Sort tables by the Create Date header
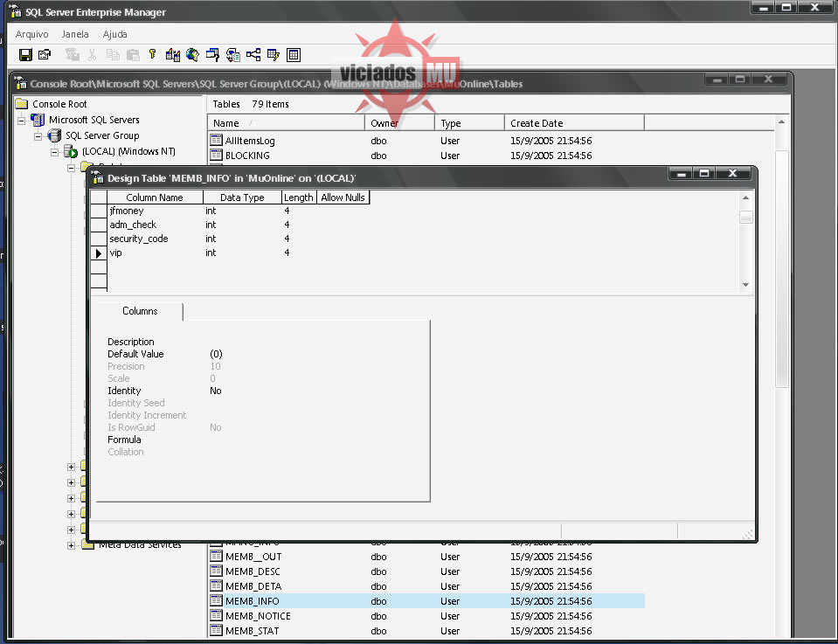 (x=574, y=123)
